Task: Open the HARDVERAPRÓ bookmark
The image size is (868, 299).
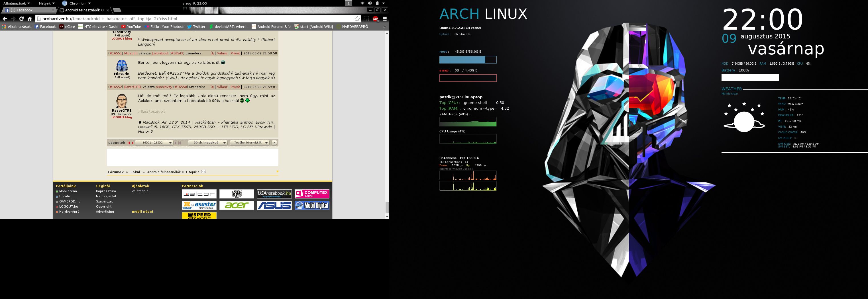Action: pos(352,26)
